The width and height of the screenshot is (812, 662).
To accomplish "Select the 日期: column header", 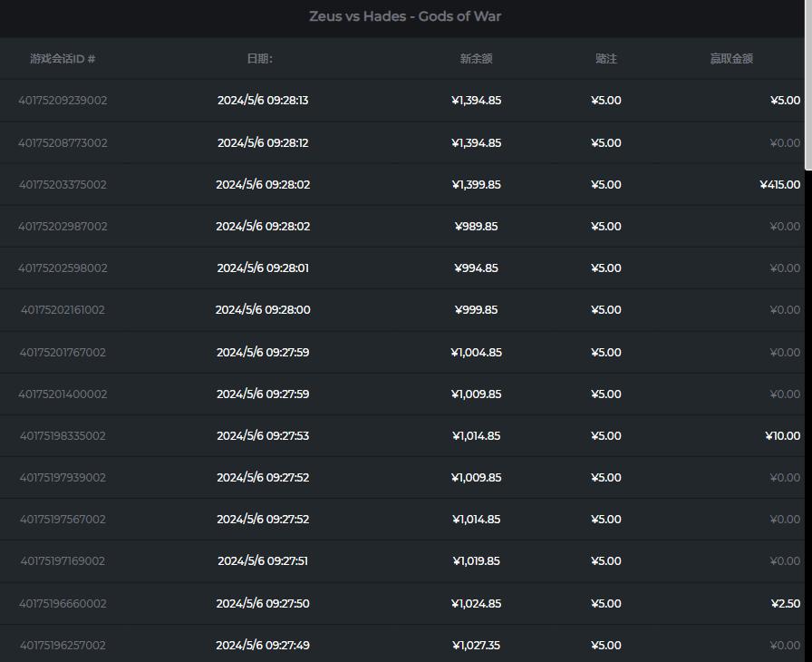I will [260, 59].
